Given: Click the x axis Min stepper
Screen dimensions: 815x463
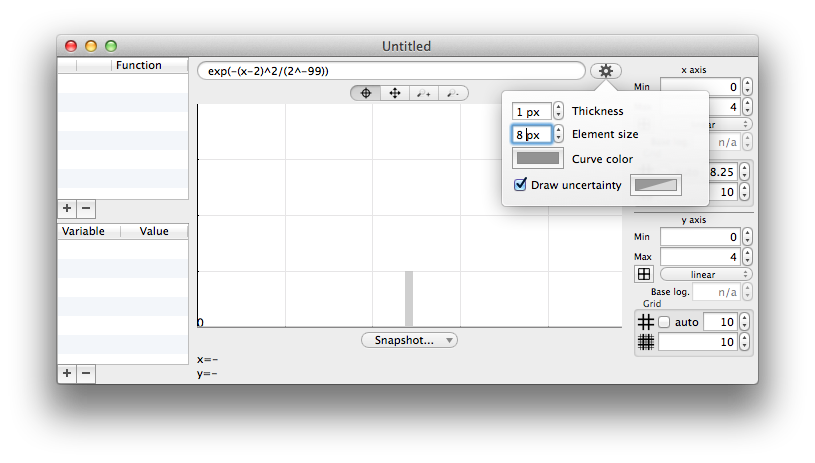Looking at the screenshot, I should tap(747, 87).
